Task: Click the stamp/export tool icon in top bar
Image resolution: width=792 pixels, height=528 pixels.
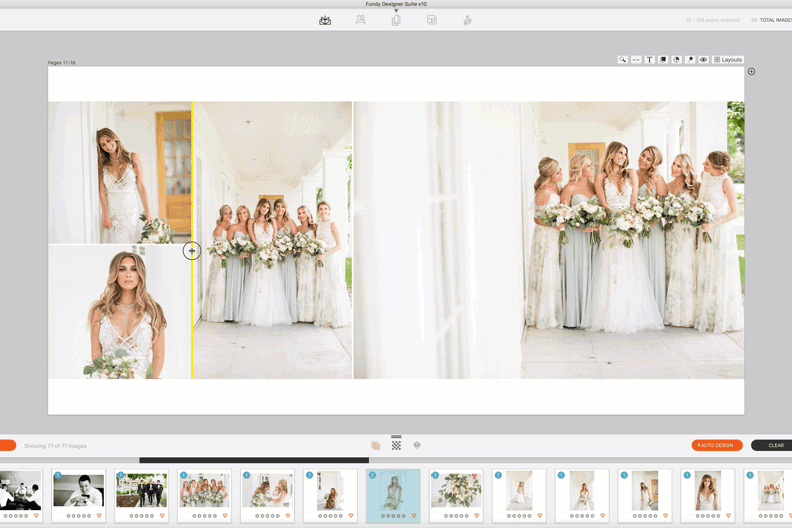Action: (467, 20)
